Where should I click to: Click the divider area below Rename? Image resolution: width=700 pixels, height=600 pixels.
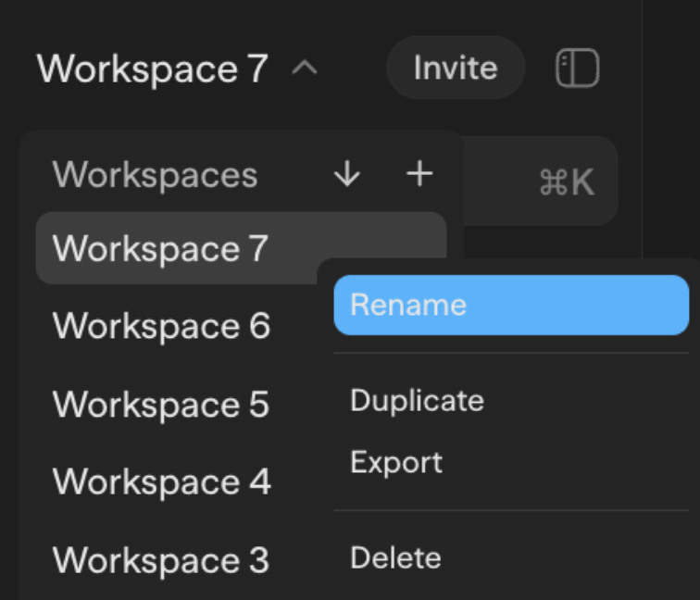click(x=511, y=353)
